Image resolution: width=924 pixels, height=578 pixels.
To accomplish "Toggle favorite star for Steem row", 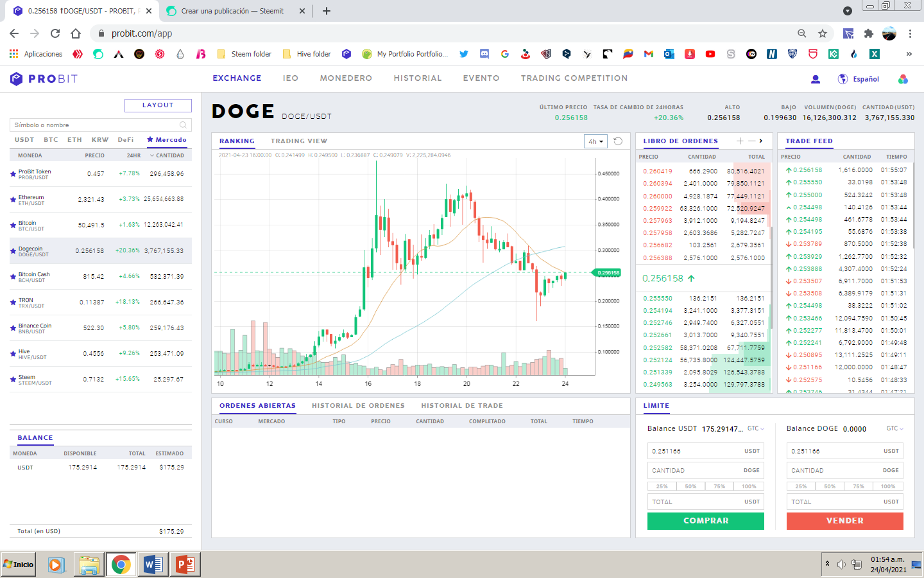I will 13,380.
